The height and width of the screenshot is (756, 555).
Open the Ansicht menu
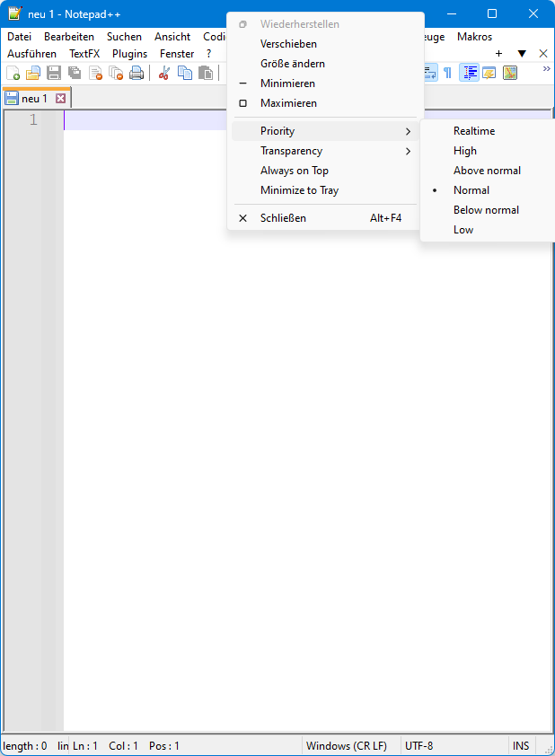point(172,37)
